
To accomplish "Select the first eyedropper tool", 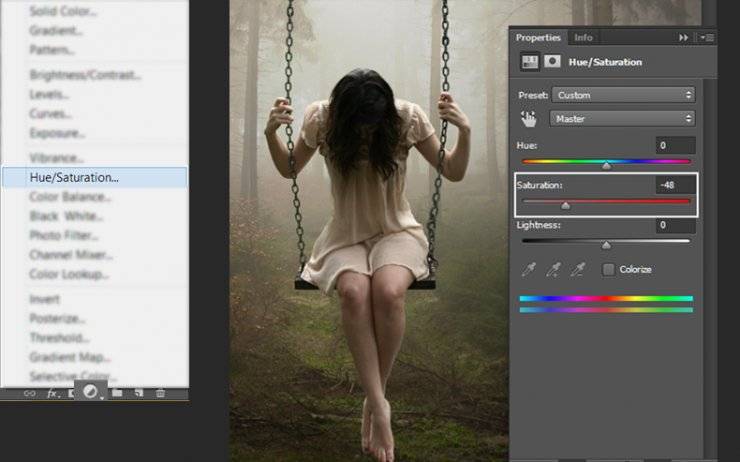I will [529, 269].
